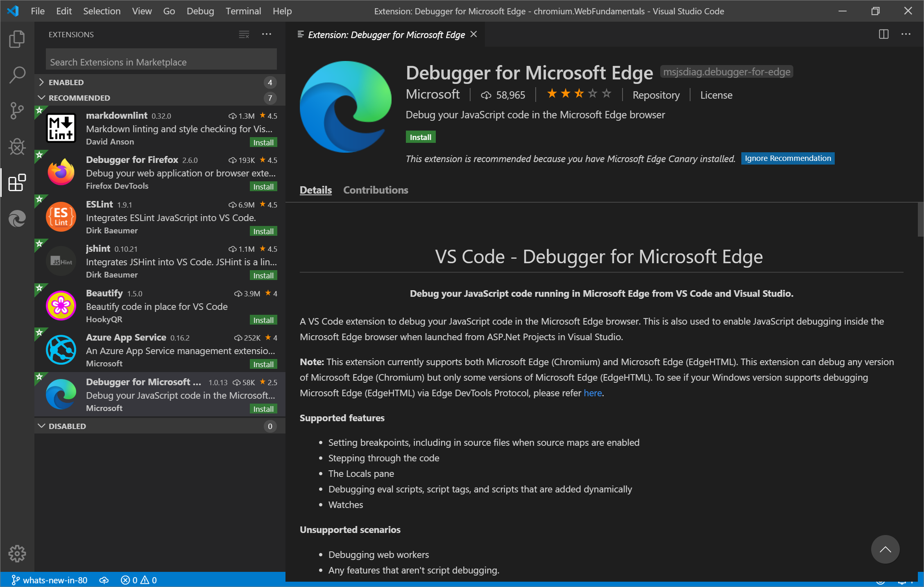This screenshot has width=924, height=587.
Task: Switch to the Contributions tab
Action: (375, 189)
